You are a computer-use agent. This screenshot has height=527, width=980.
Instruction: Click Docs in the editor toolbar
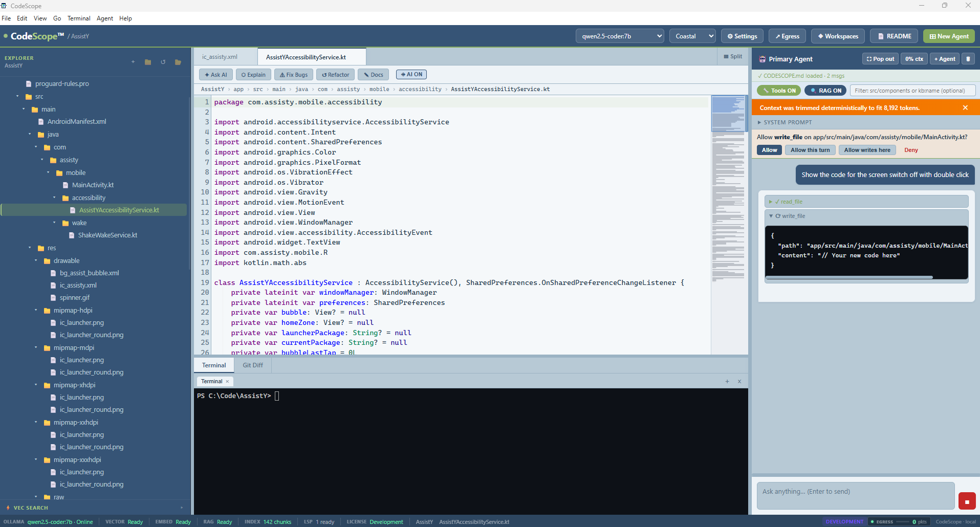[374, 75]
